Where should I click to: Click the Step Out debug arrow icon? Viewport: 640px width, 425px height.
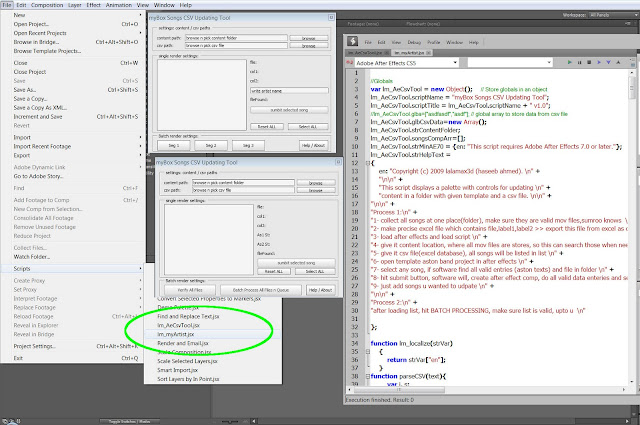click(x=618, y=62)
